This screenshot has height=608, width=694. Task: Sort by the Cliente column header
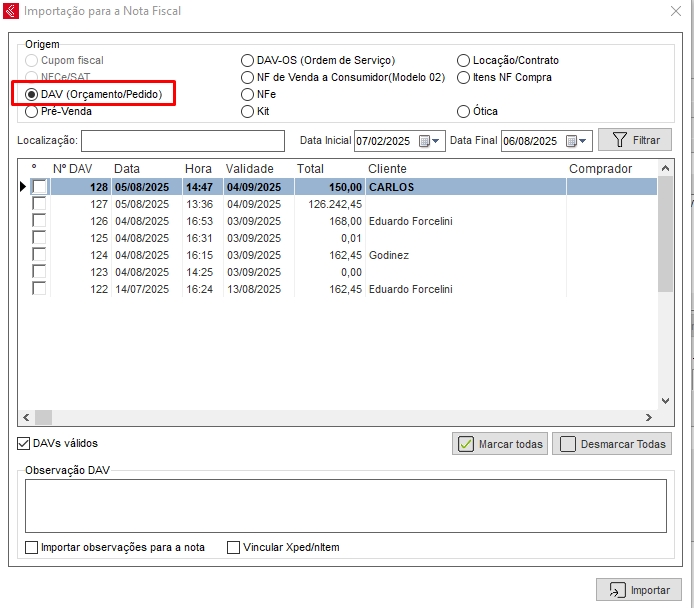[387, 169]
